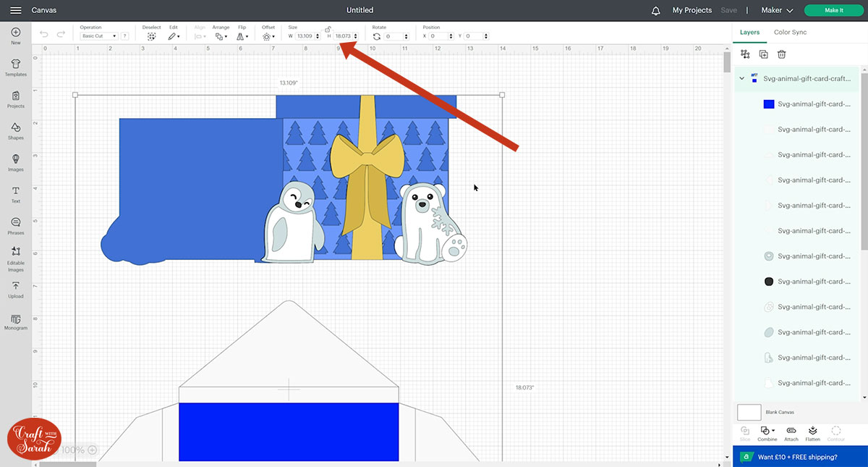Open My Projects
Screen dimensions: 868x467
point(692,11)
